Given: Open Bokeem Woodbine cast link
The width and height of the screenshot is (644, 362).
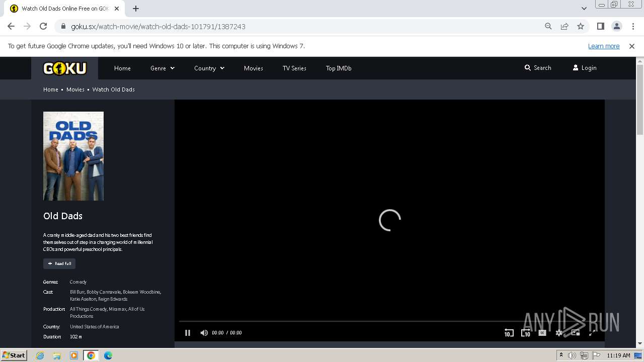Looking at the screenshot, I should (x=142, y=292).
